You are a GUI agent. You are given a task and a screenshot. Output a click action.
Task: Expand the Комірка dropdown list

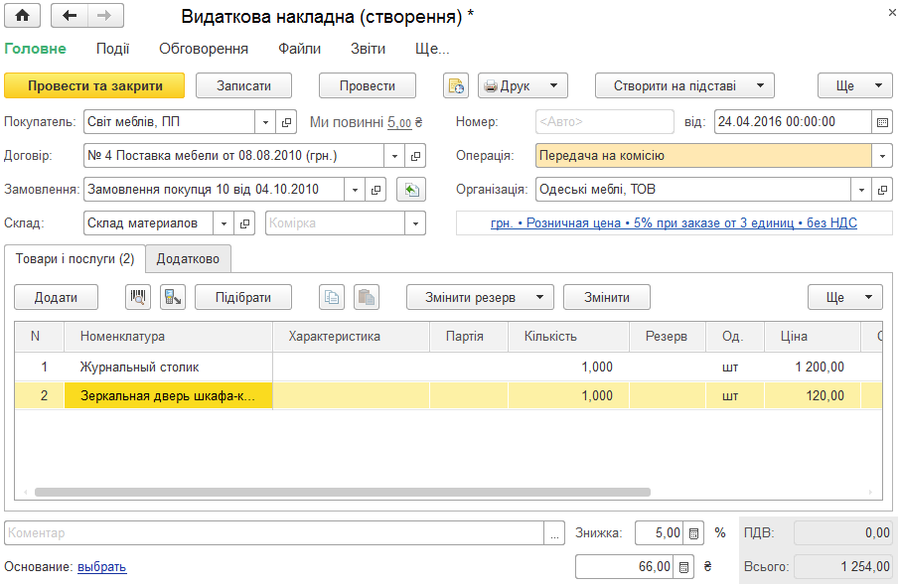coord(415,223)
